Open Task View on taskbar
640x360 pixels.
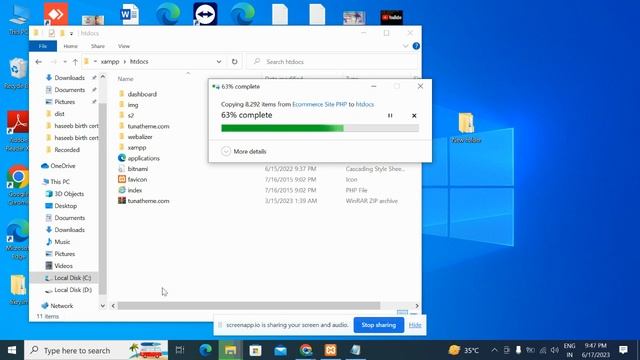180,350
